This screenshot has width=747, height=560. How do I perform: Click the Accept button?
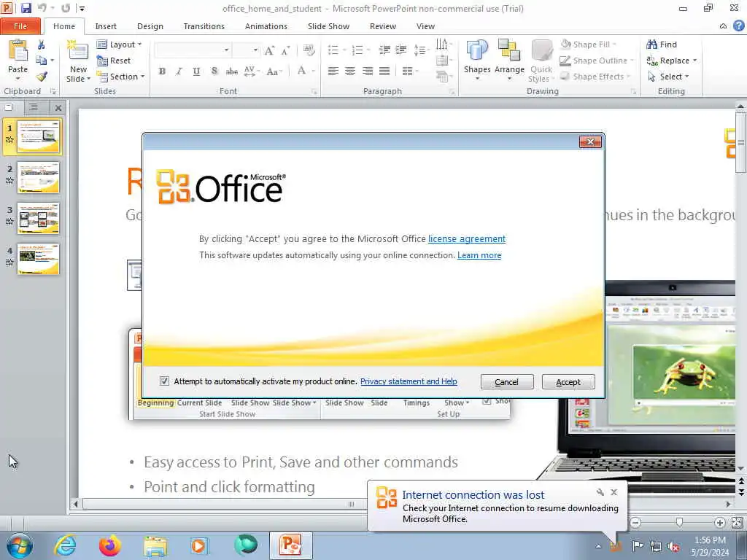coord(568,382)
